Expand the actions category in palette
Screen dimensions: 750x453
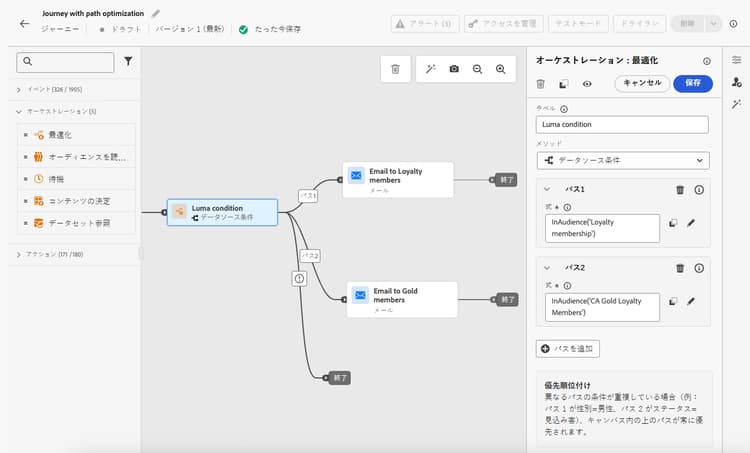(19, 254)
